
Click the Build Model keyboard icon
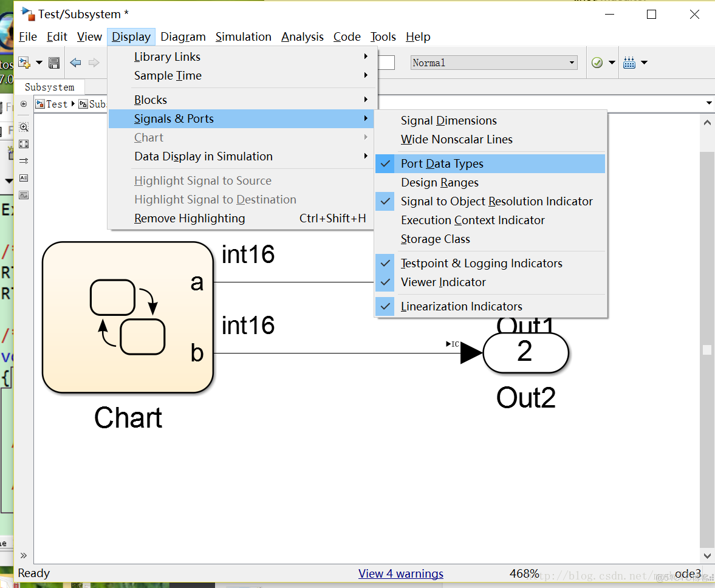pos(629,63)
